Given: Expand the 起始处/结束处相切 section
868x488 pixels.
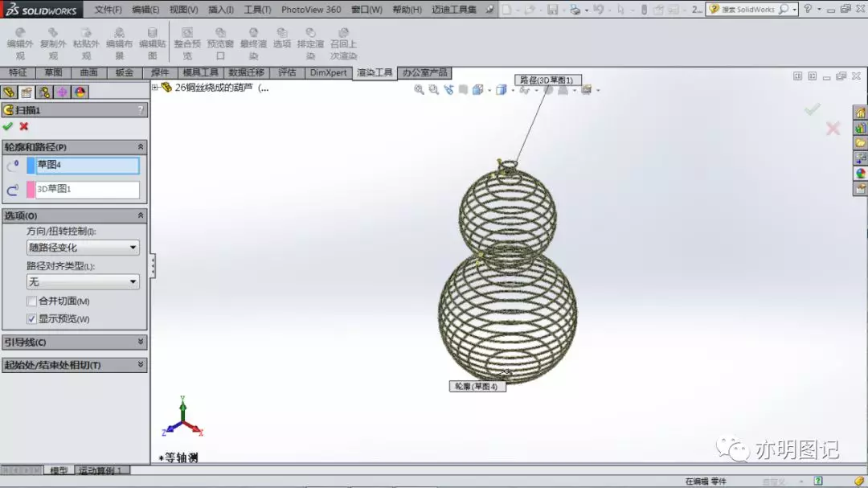Looking at the screenshot, I should [x=75, y=365].
